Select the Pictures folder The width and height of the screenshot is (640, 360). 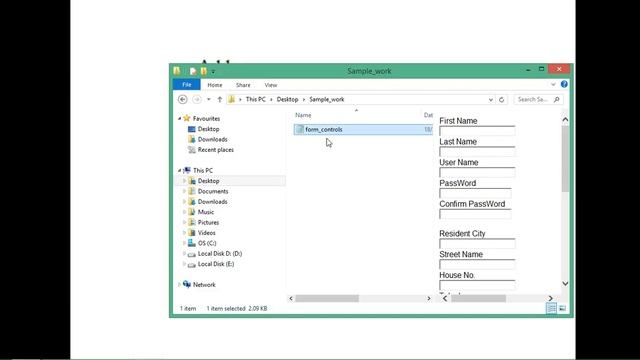(208, 222)
